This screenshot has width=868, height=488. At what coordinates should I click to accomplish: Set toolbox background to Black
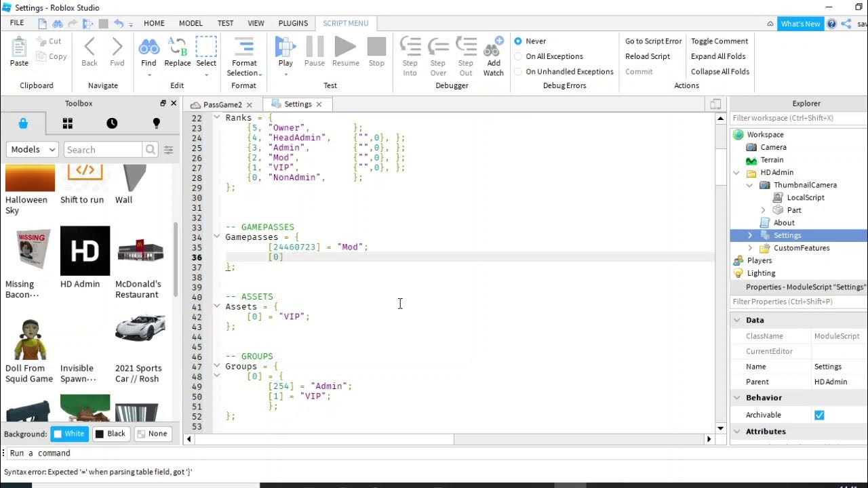[110, 434]
